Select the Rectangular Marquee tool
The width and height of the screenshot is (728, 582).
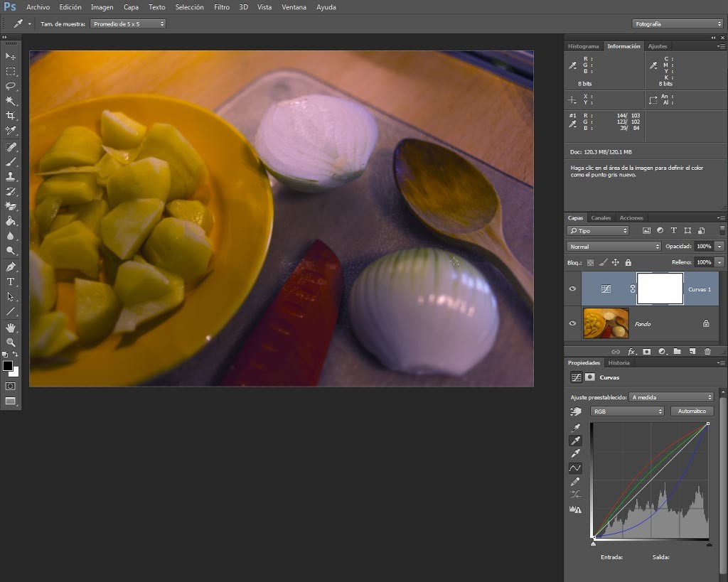pyautogui.click(x=10, y=72)
